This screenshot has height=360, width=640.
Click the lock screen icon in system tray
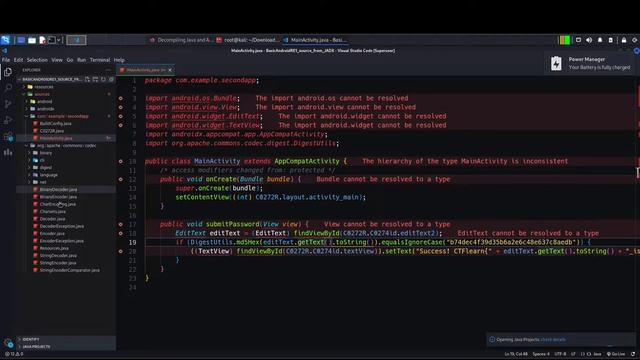pos(624,40)
